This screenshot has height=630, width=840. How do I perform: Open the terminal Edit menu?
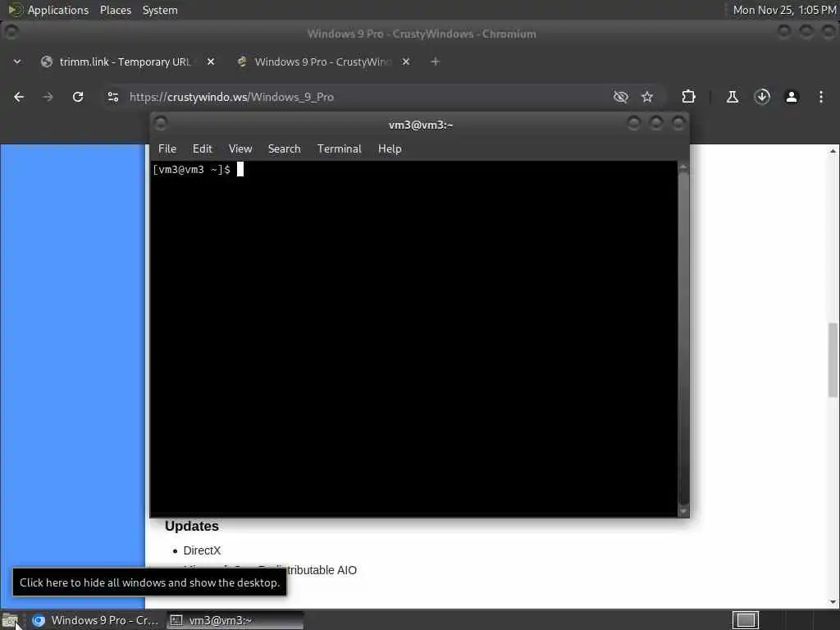click(203, 149)
